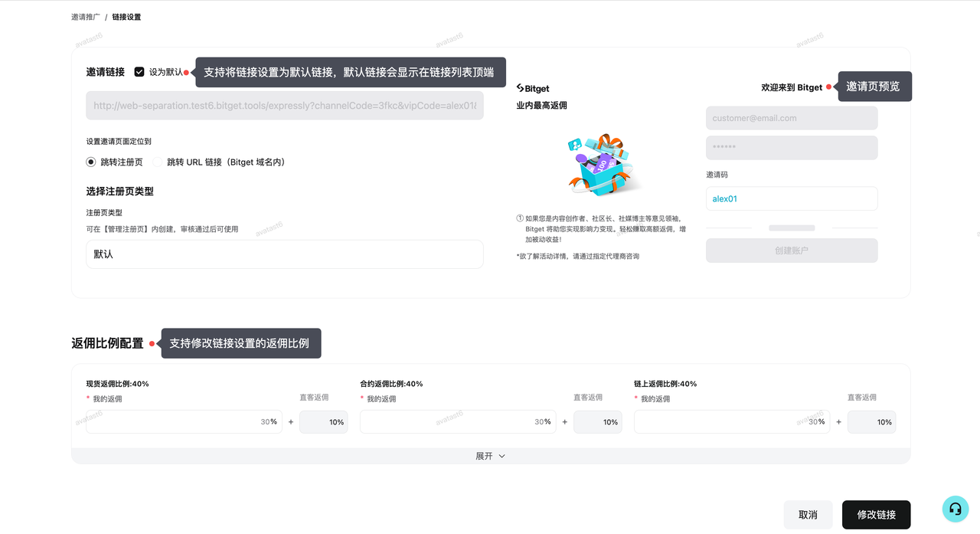This screenshot has width=980, height=534.
Task: Click the customer@email.com preview field
Action: 792,118
